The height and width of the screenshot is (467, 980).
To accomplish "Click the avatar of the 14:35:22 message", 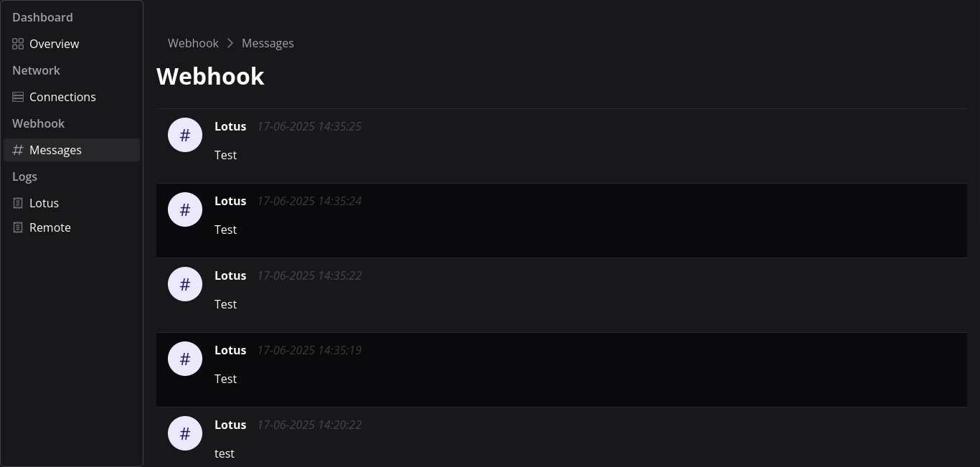I will click(x=185, y=284).
